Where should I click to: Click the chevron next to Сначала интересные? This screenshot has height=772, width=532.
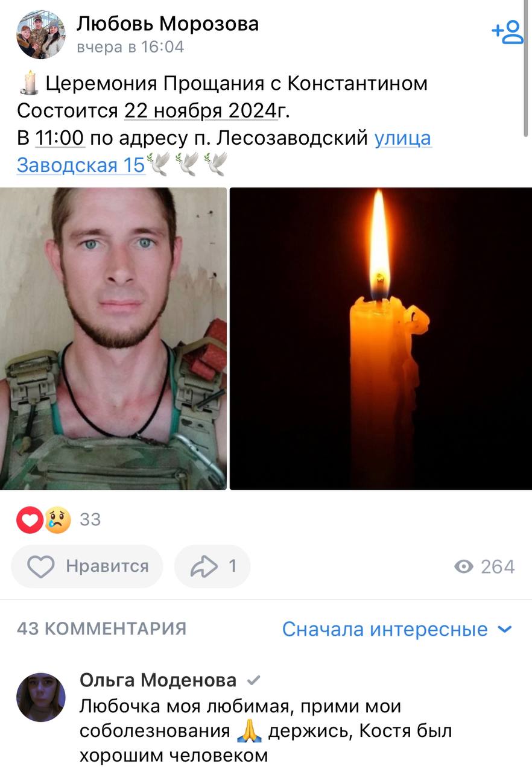coord(505,630)
